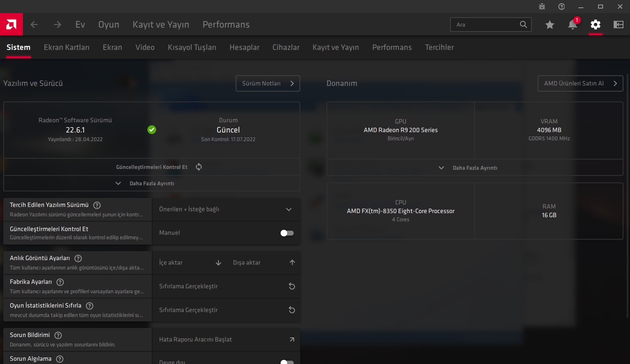Click help icon beside Sorun Algılama
Screen dimensions: 630x364
point(60,359)
